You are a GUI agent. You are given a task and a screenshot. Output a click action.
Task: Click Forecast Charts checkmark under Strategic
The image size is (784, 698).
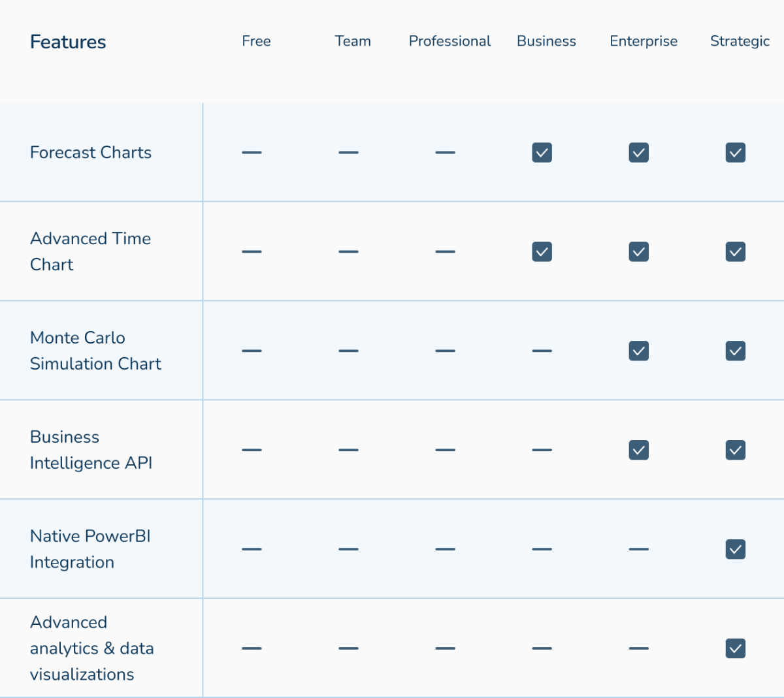[735, 153]
